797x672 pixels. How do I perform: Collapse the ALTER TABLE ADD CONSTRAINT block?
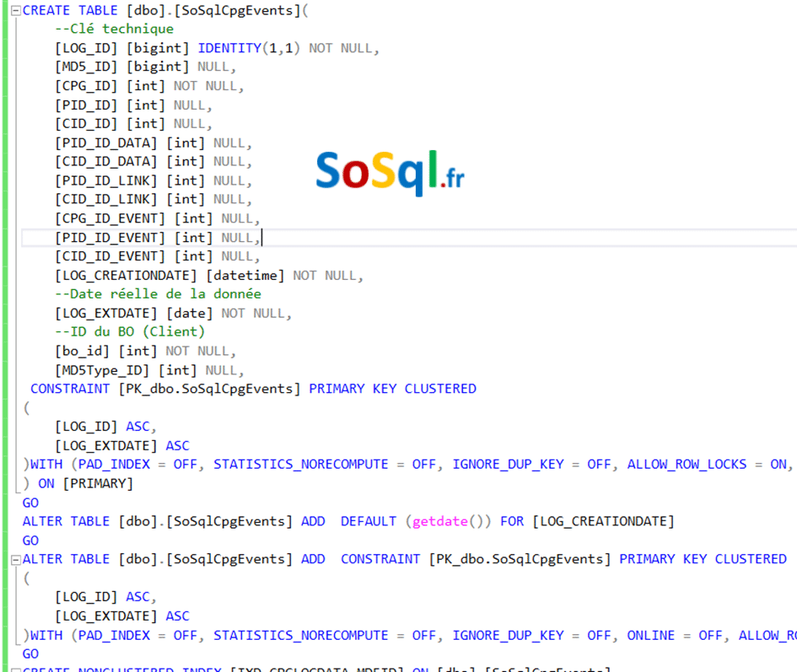point(15,559)
